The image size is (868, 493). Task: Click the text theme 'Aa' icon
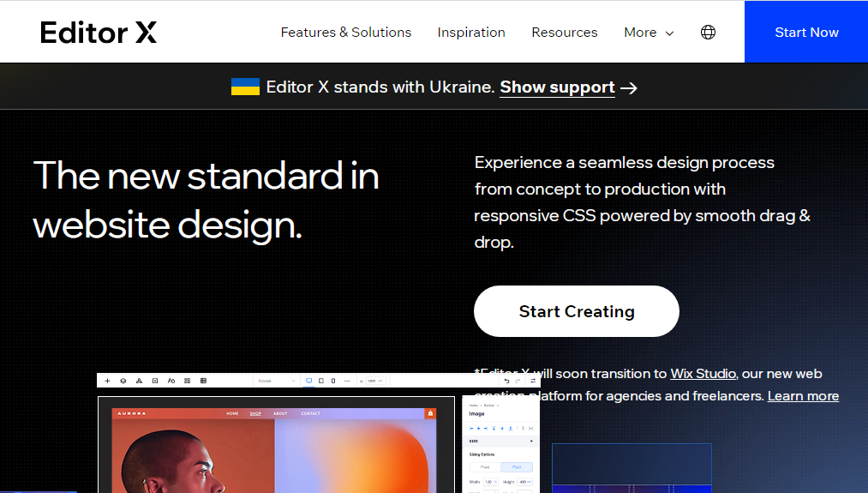[x=171, y=381]
